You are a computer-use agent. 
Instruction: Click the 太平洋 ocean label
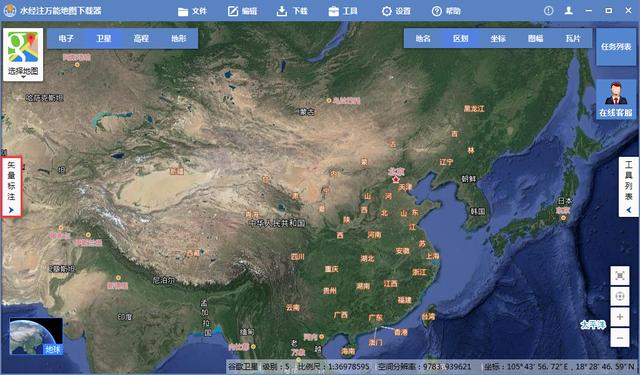click(x=593, y=325)
